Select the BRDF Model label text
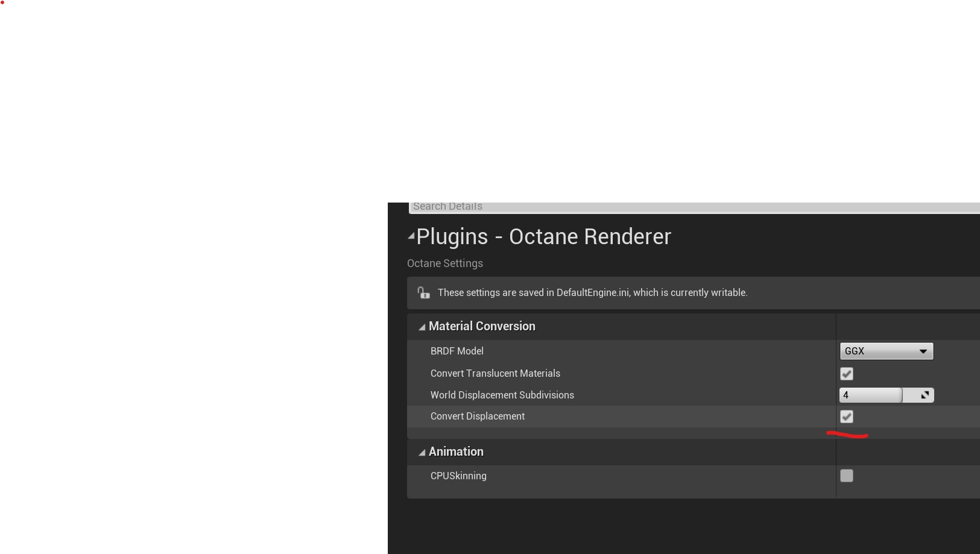 click(457, 351)
